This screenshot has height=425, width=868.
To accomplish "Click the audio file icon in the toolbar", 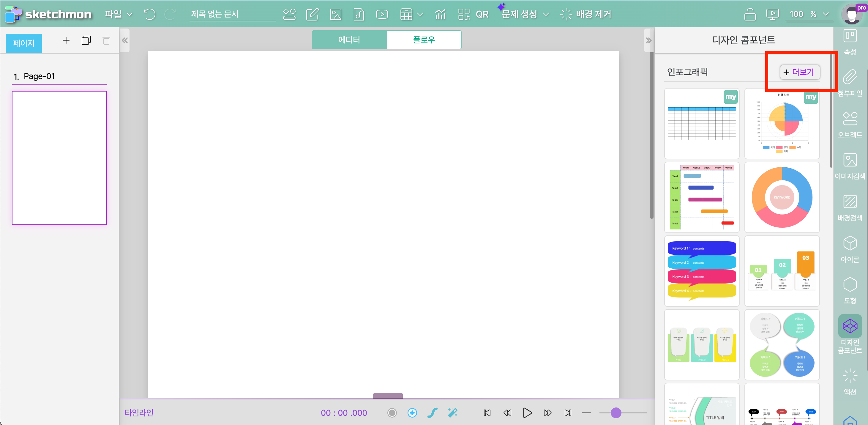I will [359, 14].
